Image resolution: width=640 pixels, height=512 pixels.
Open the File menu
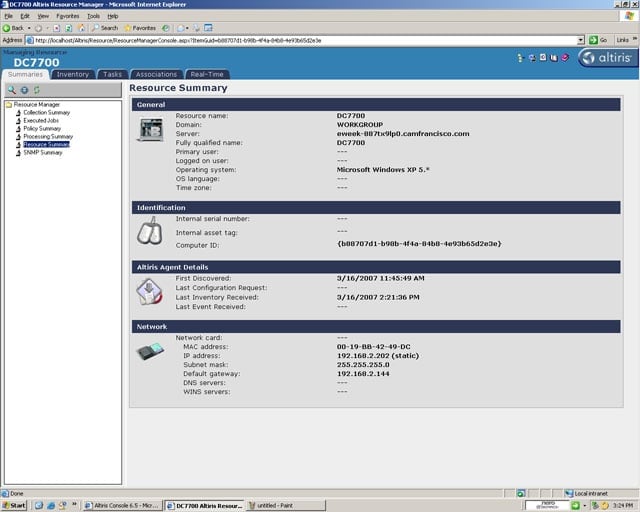pos(9,16)
